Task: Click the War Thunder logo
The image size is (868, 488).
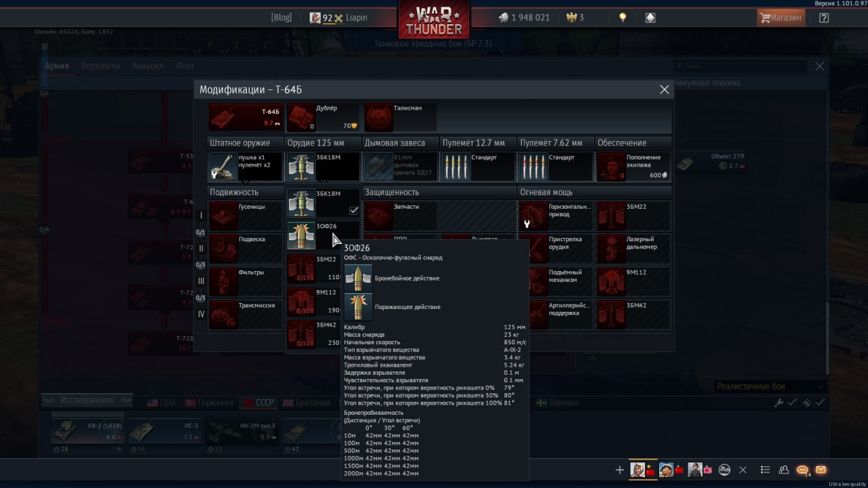Action: click(x=434, y=20)
